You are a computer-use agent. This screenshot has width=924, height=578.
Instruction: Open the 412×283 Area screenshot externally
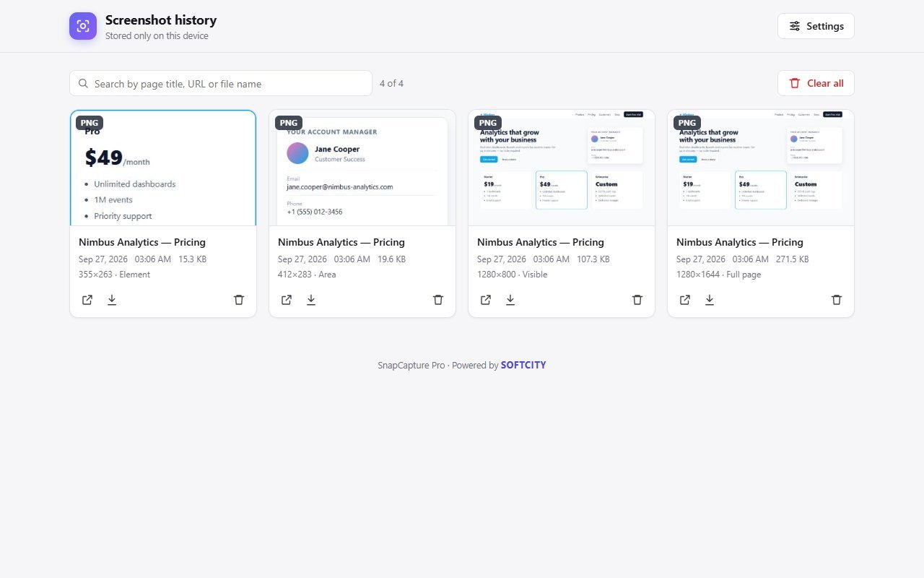tap(287, 300)
